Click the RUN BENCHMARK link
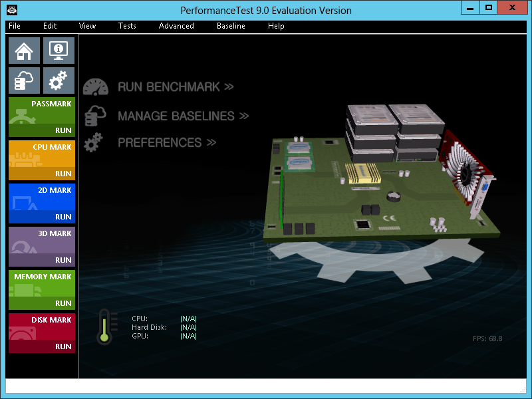Viewport: 532px width, 399px height. click(x=176, y=87)
